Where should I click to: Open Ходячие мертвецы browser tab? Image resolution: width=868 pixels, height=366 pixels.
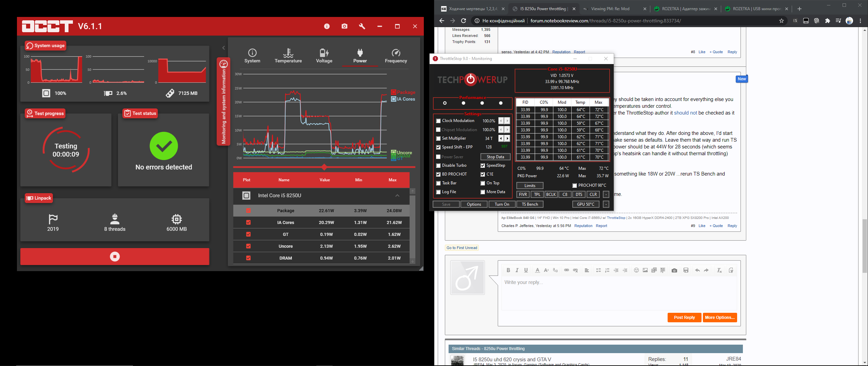coord(473,9)
